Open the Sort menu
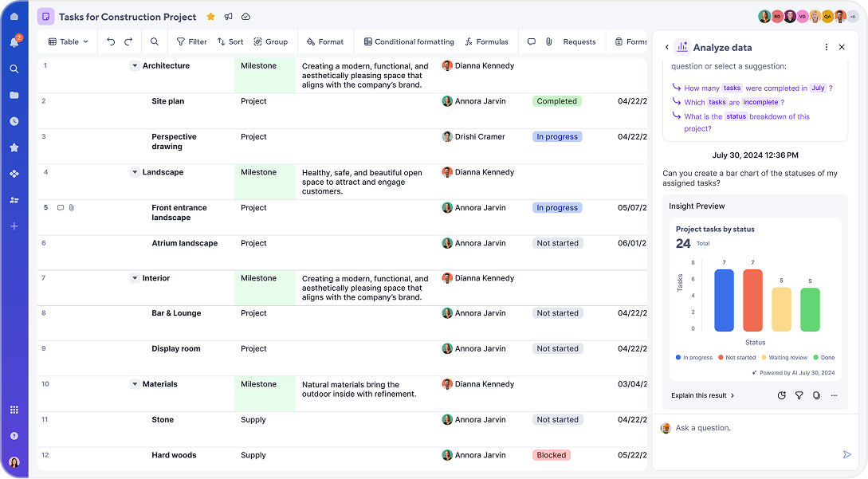This screenshot has width=868, height=479. click(230, 41)
